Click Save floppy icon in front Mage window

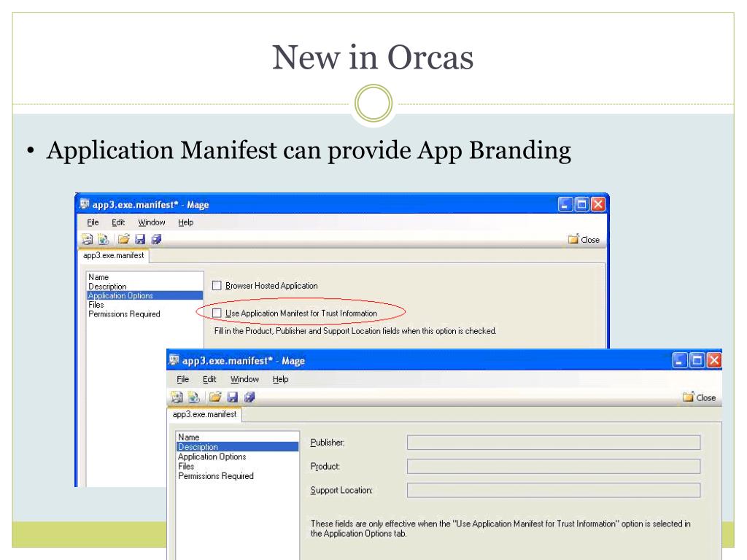[233, 397]
